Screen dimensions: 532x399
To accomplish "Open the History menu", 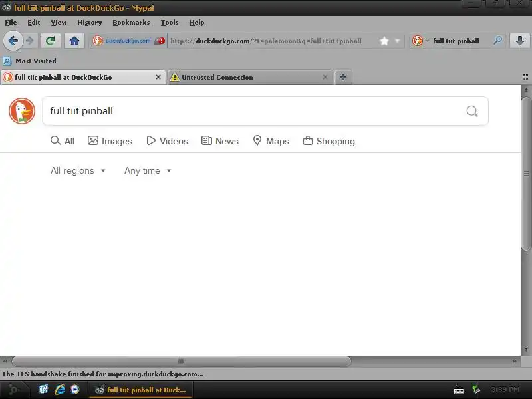I will (90, 23).
